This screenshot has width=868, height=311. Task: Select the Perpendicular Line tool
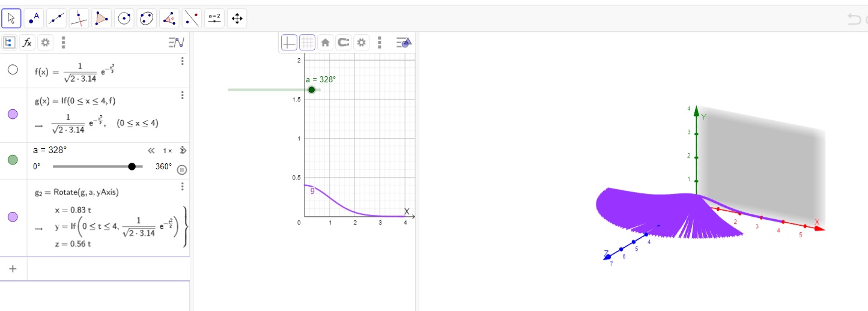tap(79, 19)
